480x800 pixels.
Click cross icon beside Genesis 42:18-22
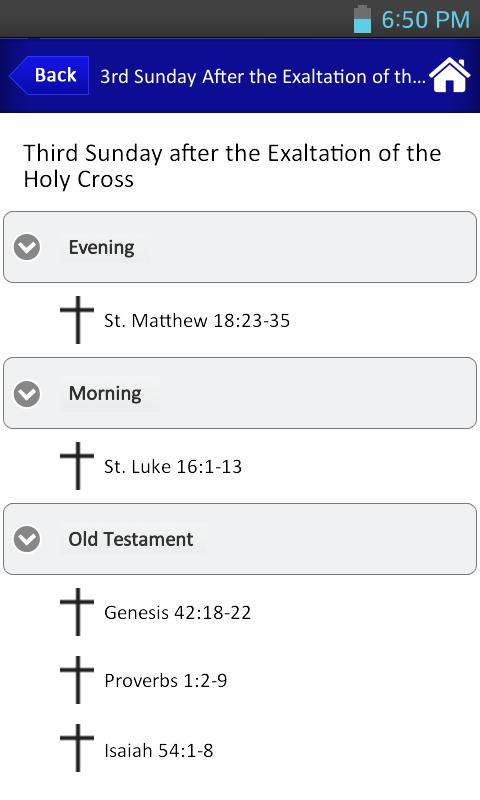pos(77,612)
